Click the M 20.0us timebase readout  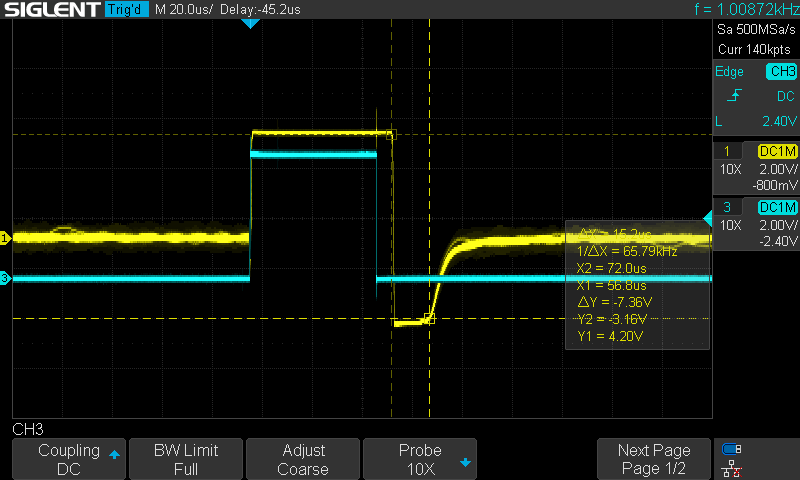coord(184,9)
